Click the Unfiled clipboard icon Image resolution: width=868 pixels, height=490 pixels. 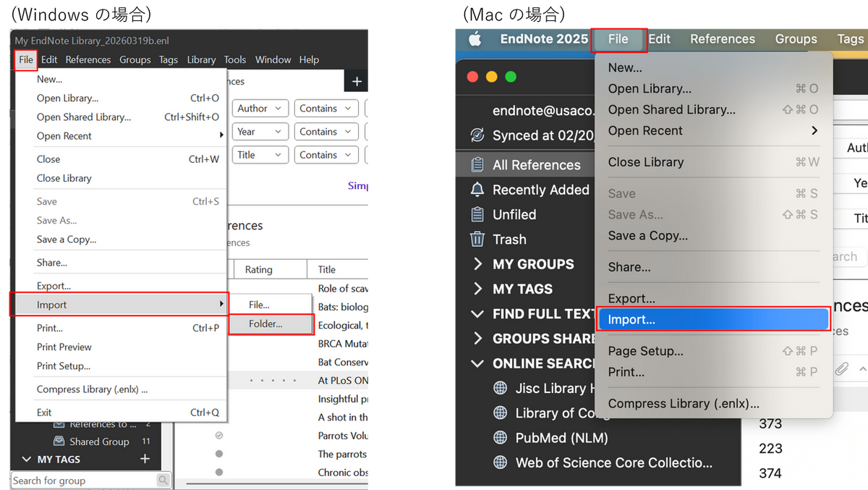(x=477, y=215)
